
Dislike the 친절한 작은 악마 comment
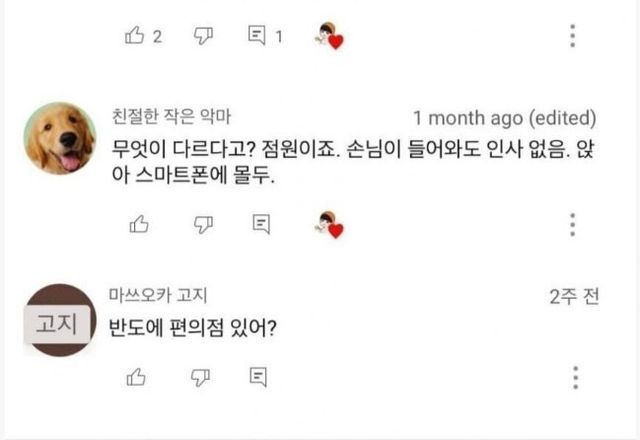pos(201,223)
